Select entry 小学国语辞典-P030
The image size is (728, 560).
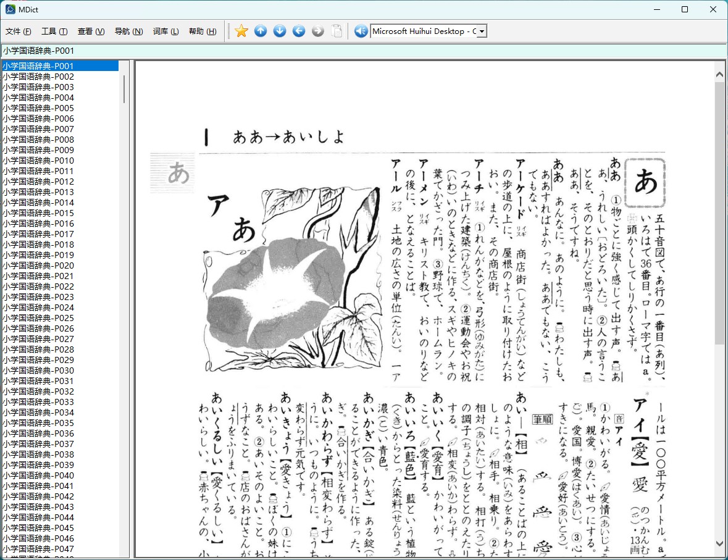[x=60, y=370]
